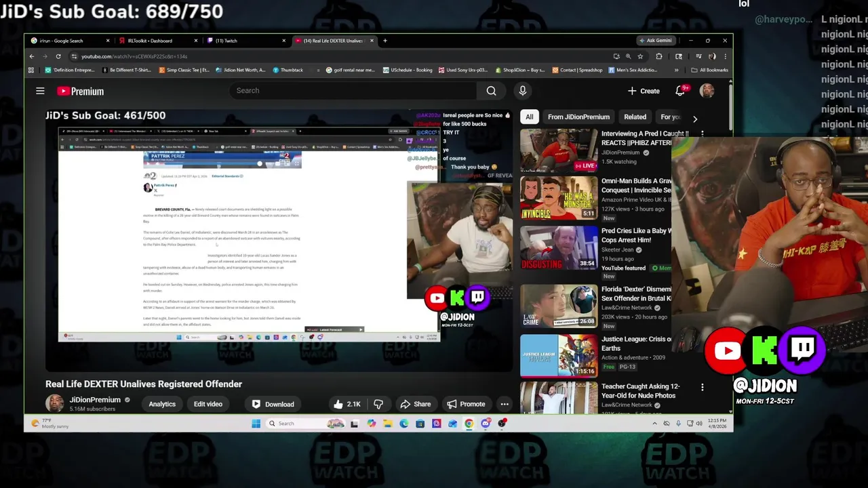This screenshot has width=868, height=488.
Task: Activate voice search microphone icon
Action: 522,91
